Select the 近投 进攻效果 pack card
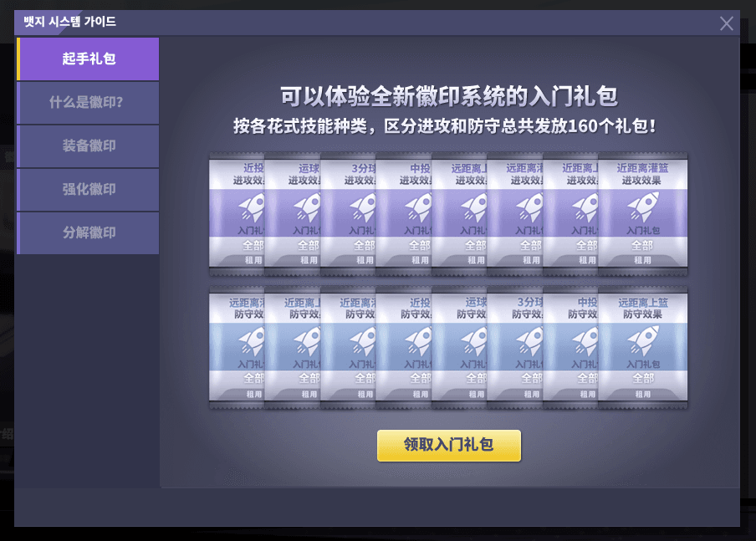Viewport: 756px width, 541px height. pyautogui.click(x=236, y=214)
